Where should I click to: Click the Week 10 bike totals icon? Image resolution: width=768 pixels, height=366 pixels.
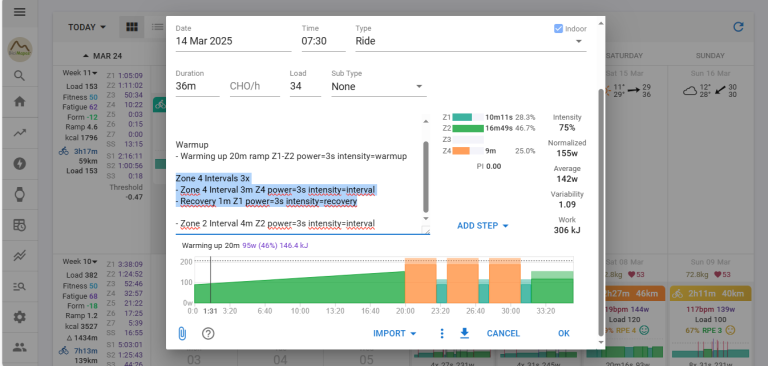[64, 350]
